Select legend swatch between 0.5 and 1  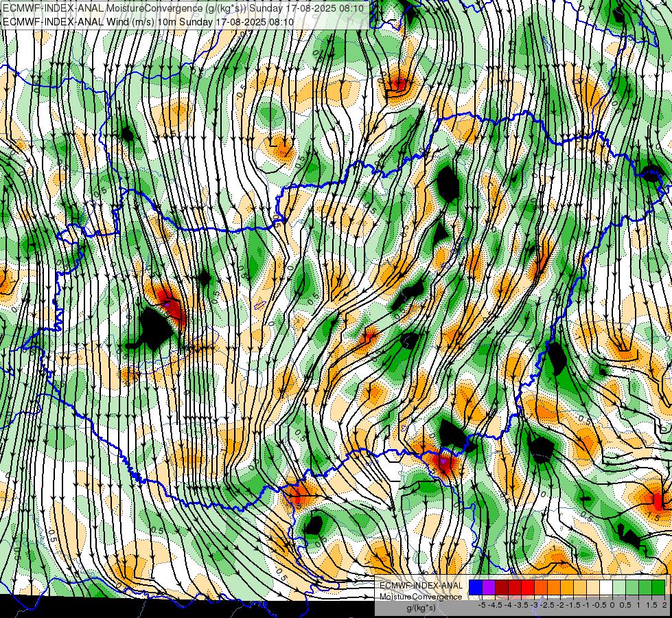[x=632, y=587]
